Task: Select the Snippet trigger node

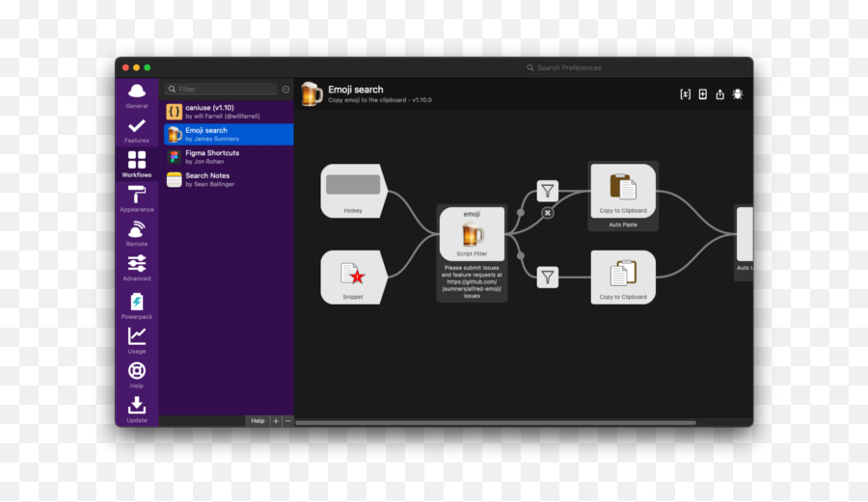Action: coord(354,277)
